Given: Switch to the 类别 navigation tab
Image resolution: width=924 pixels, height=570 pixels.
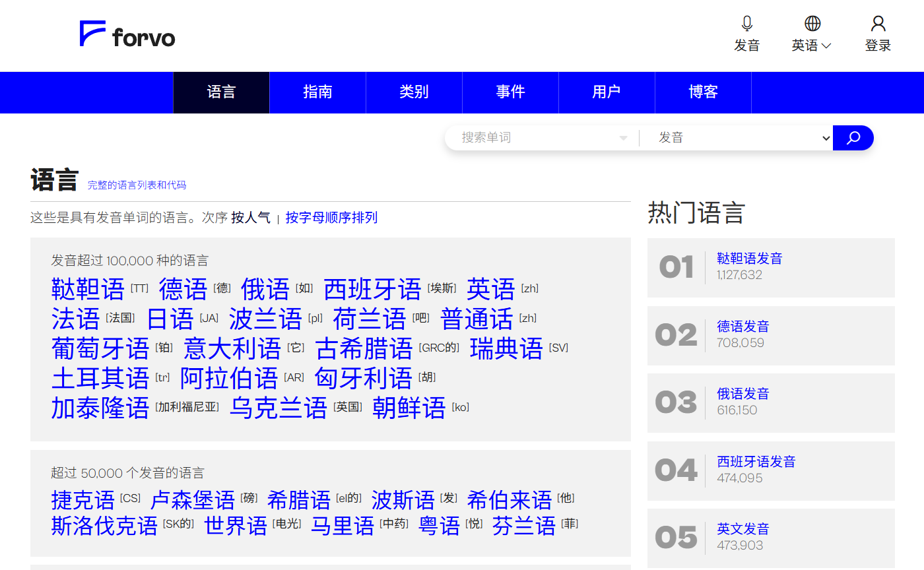Looking at the screenshot, I should (x=414, y=92).
